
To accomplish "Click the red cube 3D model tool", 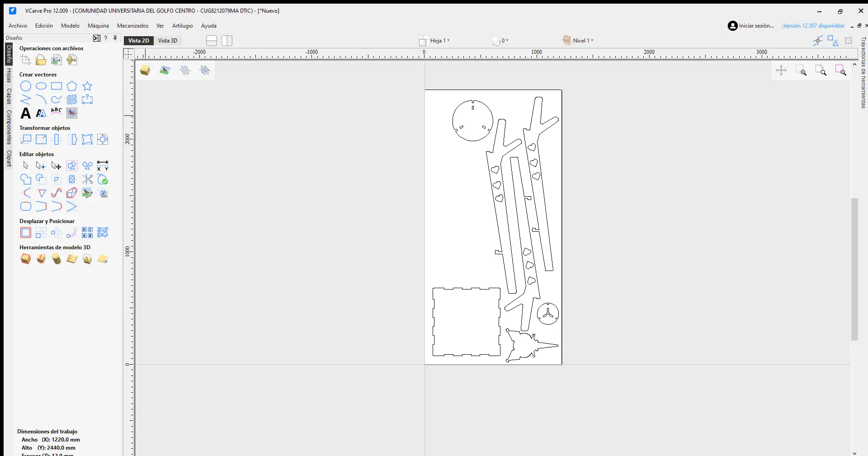I will tap(26, 259).
